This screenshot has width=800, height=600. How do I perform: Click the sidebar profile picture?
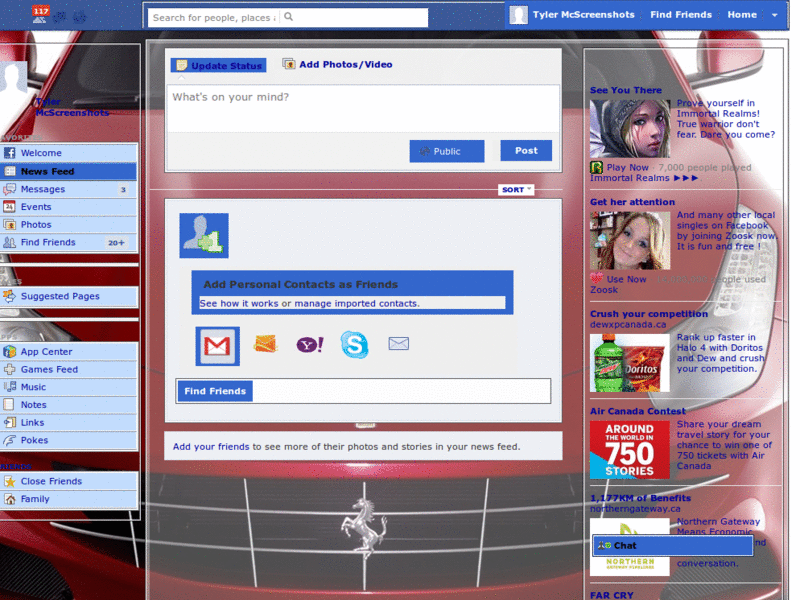coord(14,78)
